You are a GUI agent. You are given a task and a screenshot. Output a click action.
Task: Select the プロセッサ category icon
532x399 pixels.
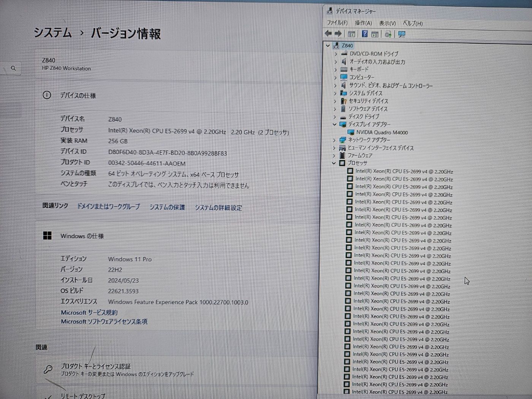[342, 163]
